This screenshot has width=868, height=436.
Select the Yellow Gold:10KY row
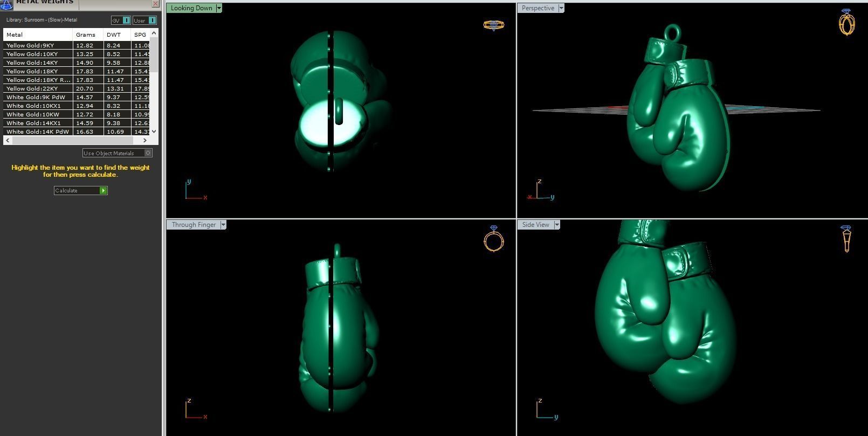77,54
